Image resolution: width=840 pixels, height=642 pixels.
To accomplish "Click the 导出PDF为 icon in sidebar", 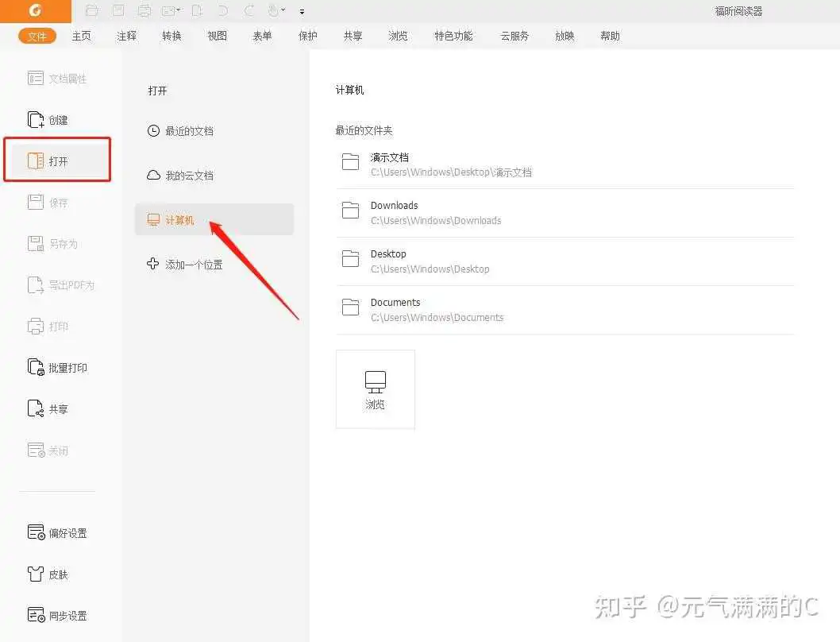I will pyautogui.click(x=36, y=284).
